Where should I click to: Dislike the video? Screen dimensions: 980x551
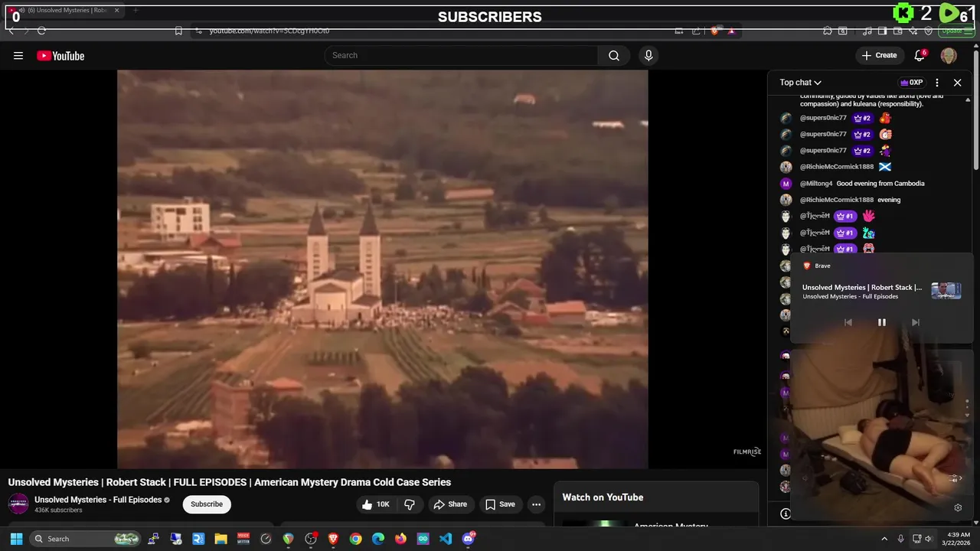(x=410, y=504)
